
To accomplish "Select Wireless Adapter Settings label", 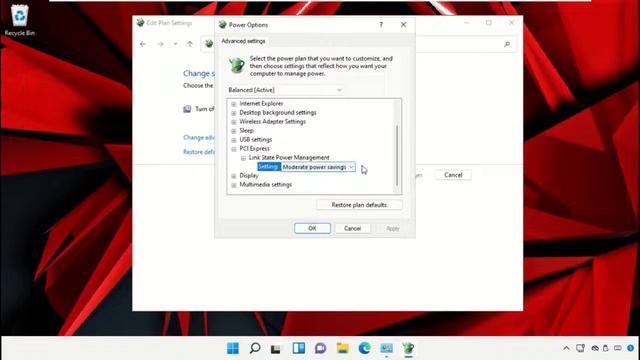I will (272, 122).
